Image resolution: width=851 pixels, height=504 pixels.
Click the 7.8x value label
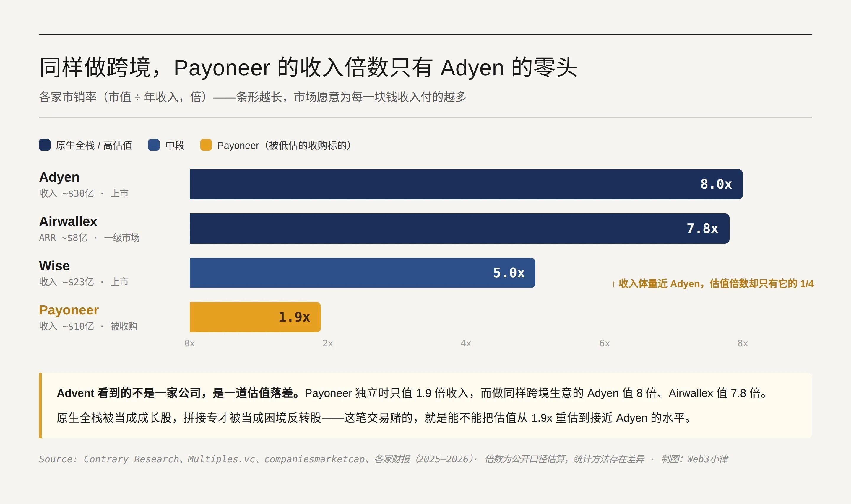tap(702, 229)
